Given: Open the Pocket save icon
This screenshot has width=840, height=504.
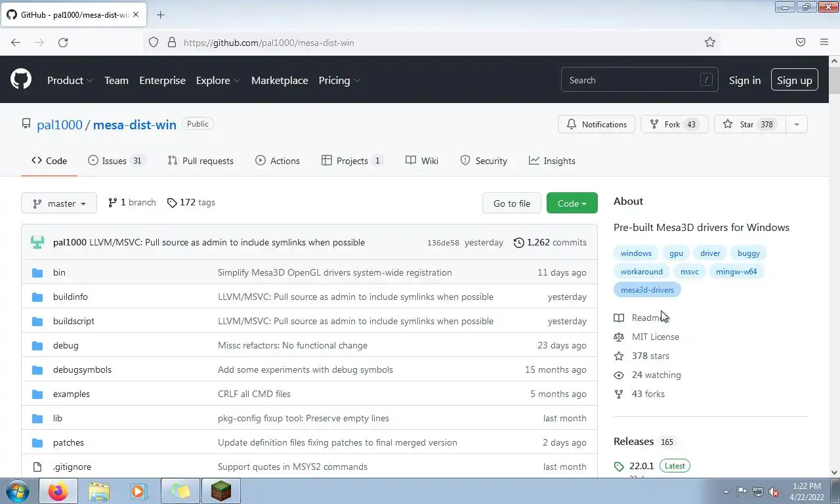Looking at the screenshot, I should coord(801,42).
